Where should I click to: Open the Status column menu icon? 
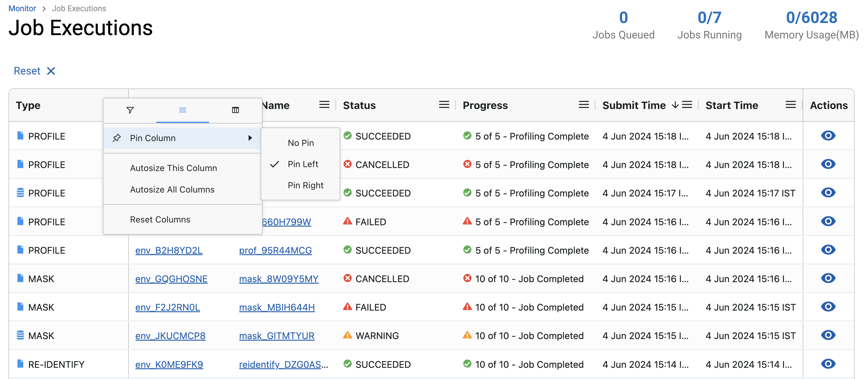444,105
